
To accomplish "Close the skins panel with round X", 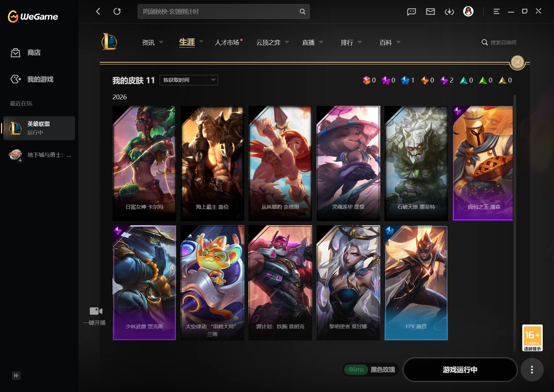I will click(518, 62).
